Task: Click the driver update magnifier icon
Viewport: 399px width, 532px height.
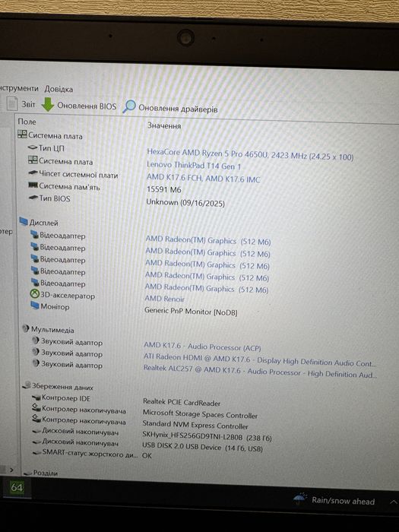Action: (129, 106)
